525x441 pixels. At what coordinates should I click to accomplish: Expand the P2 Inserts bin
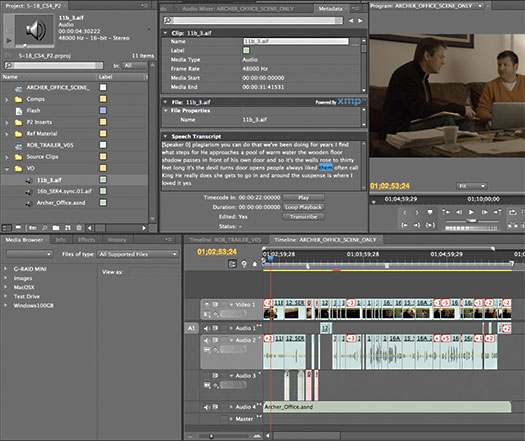tap(7, 123)
